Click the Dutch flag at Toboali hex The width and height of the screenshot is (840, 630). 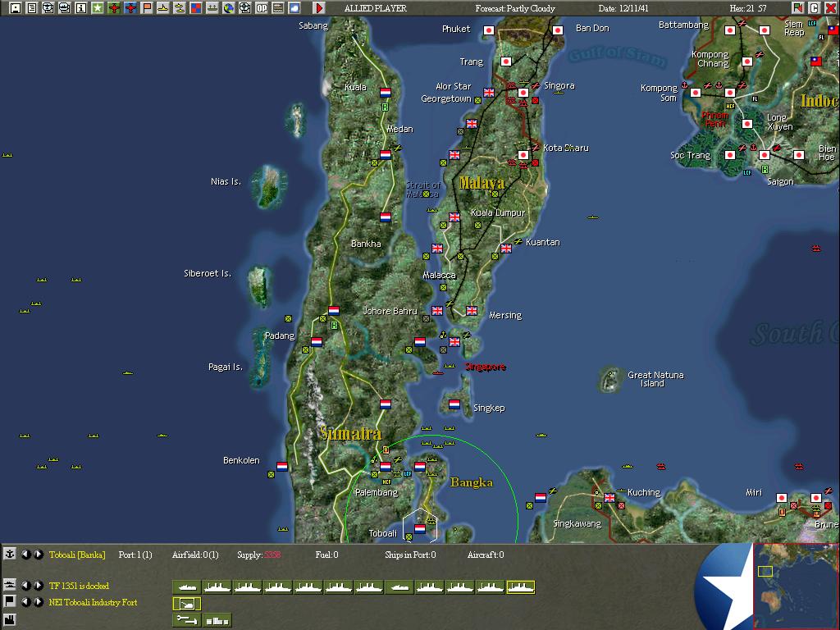click(420, 529)
